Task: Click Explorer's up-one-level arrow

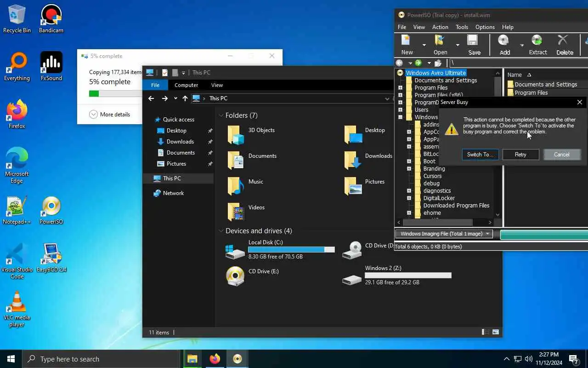Action: click(185, 98)
